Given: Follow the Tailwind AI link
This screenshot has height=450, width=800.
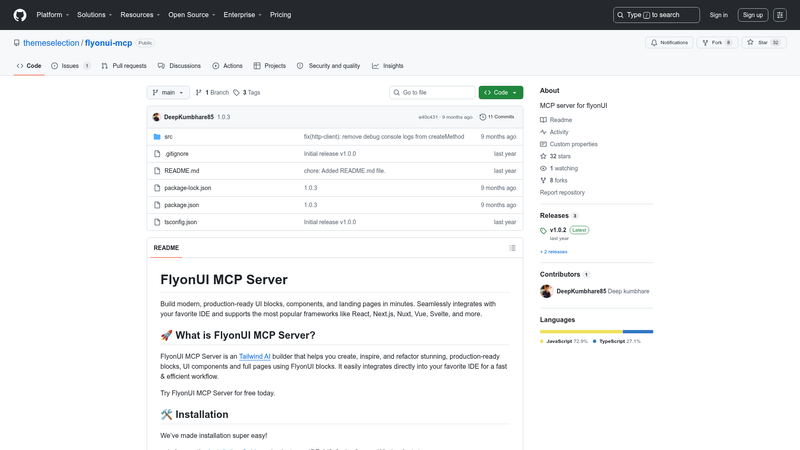Looking at the screenshot, I should tap(255, 356).
